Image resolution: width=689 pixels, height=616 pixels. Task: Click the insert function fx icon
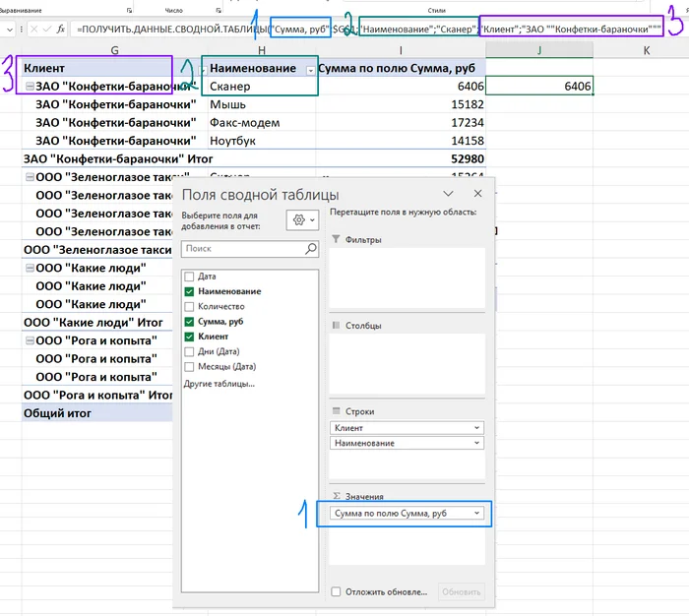61,30
